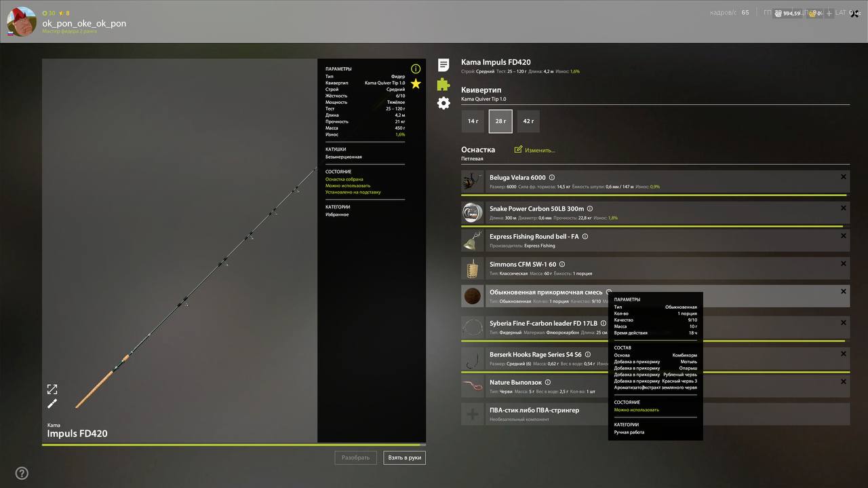Remove the Beluga Velara 6000 reel
The image size is (868, 488).
click(x=843, y=177)
